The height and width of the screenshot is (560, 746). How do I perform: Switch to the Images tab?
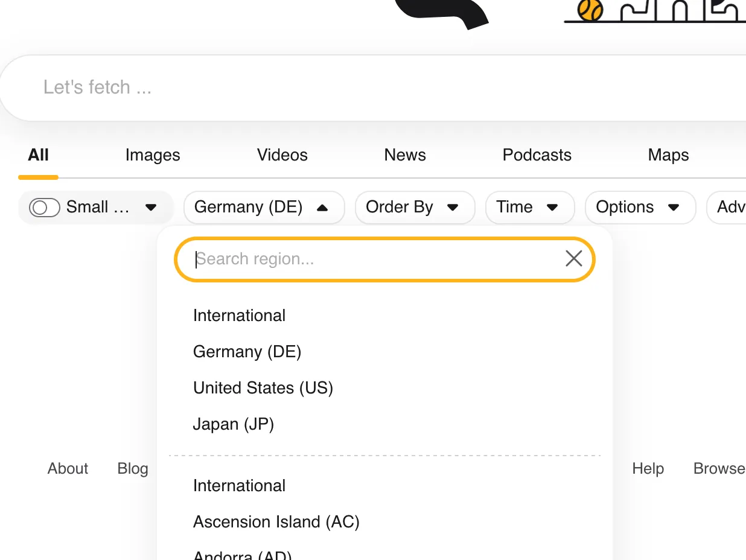(153, 155)
